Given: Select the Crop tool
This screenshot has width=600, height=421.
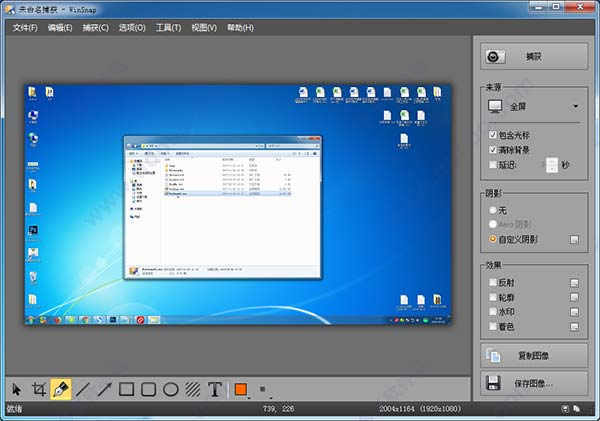Looking at the screenshot, I should click(x=39, y=390).
